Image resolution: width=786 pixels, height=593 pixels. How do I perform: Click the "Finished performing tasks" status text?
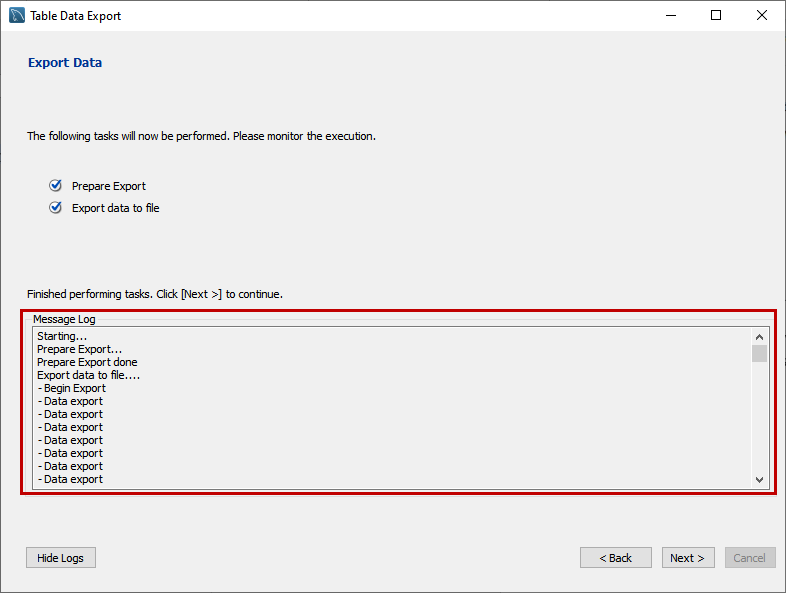pos(155,294)
